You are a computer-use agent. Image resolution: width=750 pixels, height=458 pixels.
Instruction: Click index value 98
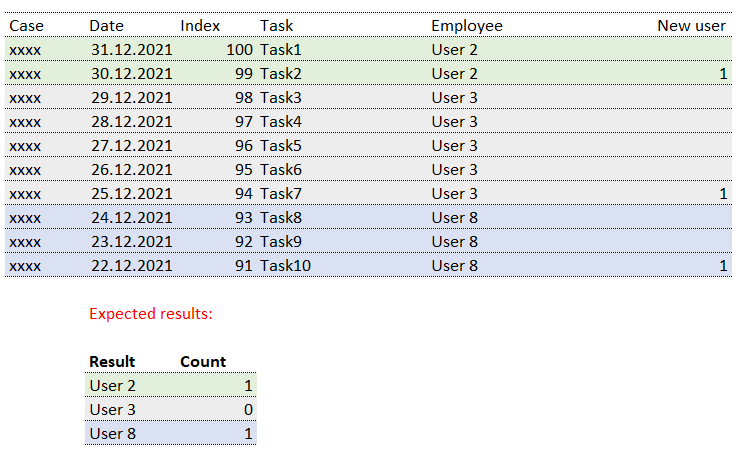[x=244, y=98]
